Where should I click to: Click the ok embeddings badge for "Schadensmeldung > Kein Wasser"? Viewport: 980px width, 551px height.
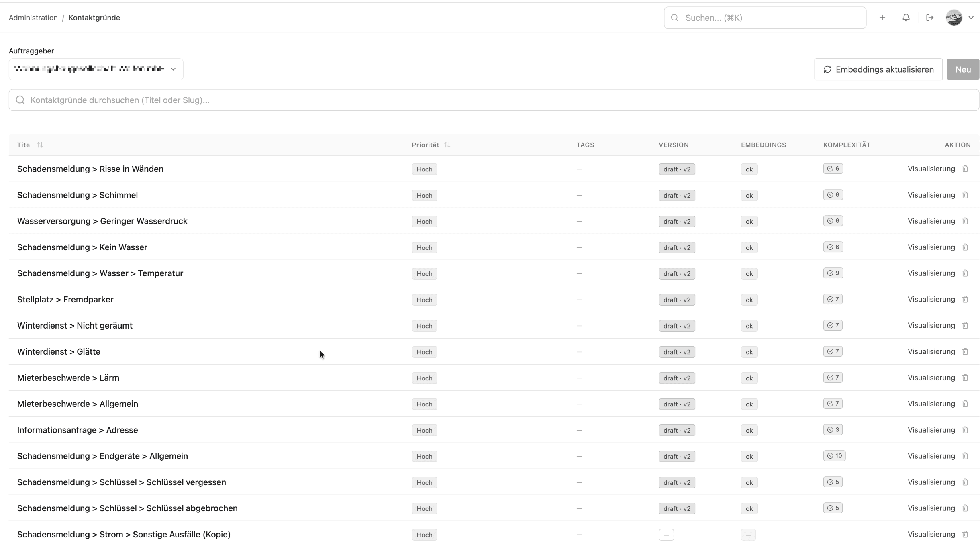tap(749, 247)
